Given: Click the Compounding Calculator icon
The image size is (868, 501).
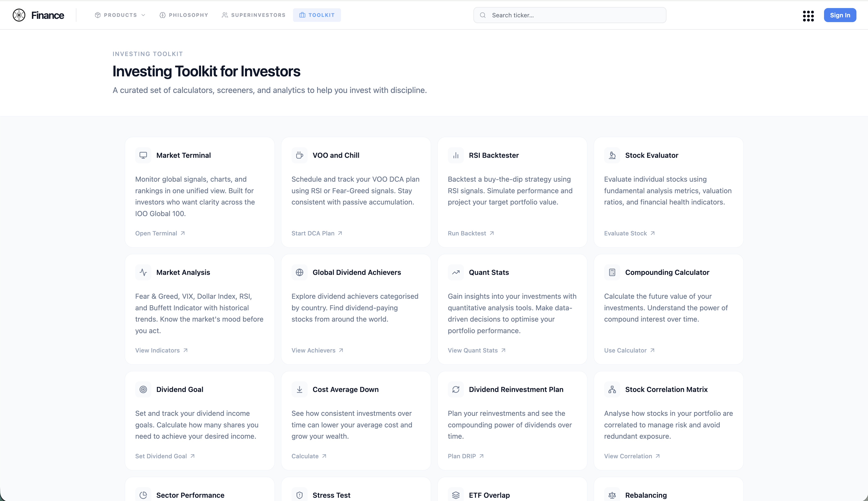Looking at the screenshot, I should tap(612, 272).
